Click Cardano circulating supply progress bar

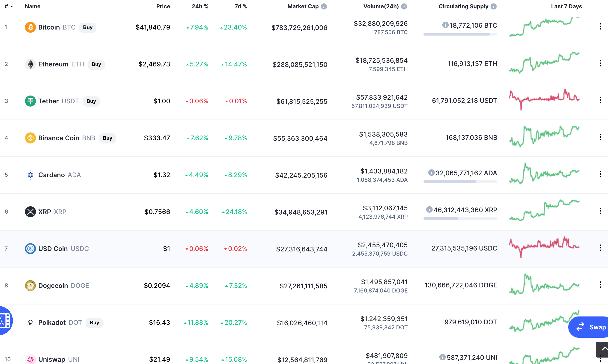tap(460, 182)
